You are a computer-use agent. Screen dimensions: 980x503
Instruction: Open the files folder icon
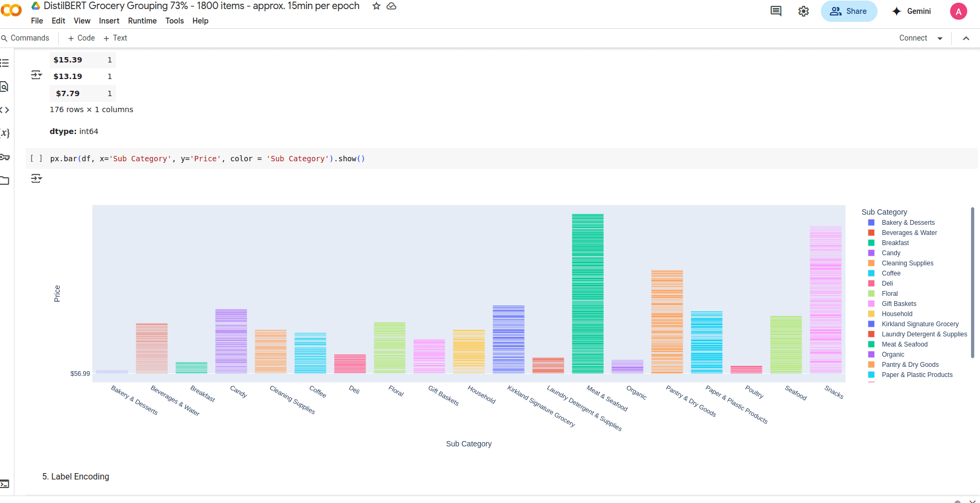[4, 180]
